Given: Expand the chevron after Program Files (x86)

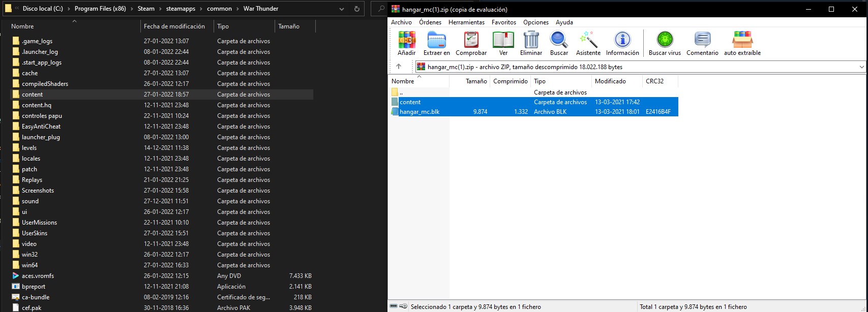Looking at the screenshot, I should point(132,9).
